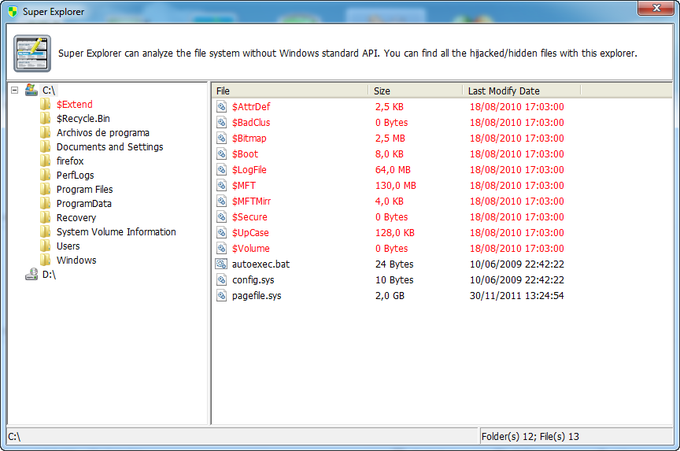Sort list by Size column header

[x=415, y=91]
